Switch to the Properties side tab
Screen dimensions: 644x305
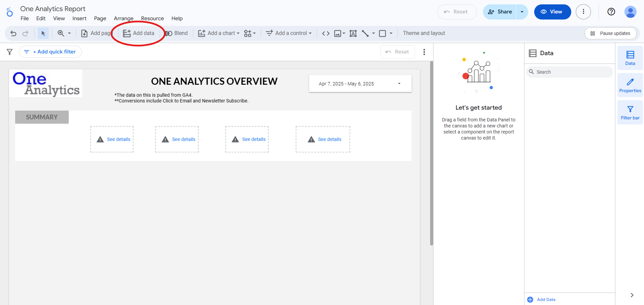point(630,85)
